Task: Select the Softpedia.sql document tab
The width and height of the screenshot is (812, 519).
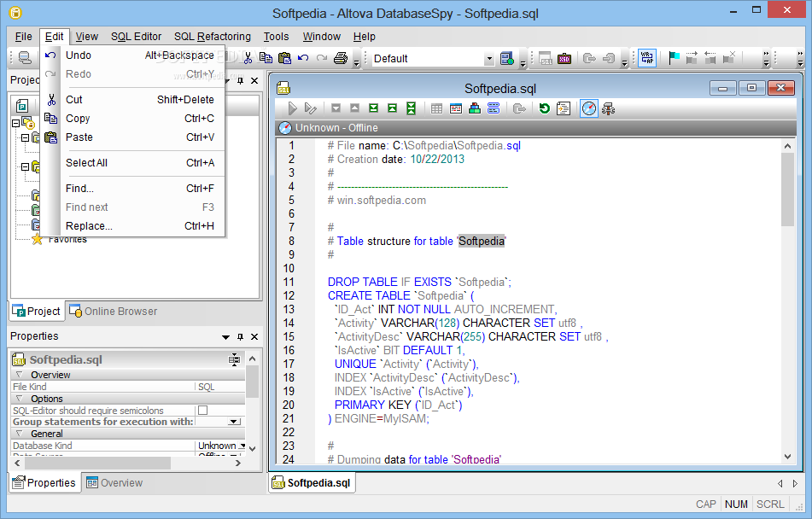Action: [x=312, y=483]
